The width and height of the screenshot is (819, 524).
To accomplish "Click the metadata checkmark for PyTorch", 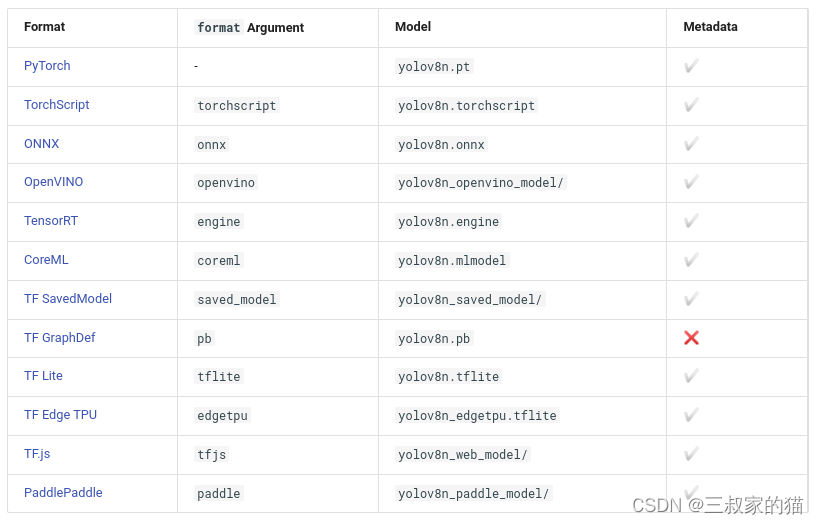I will click(x=691, y=66).
